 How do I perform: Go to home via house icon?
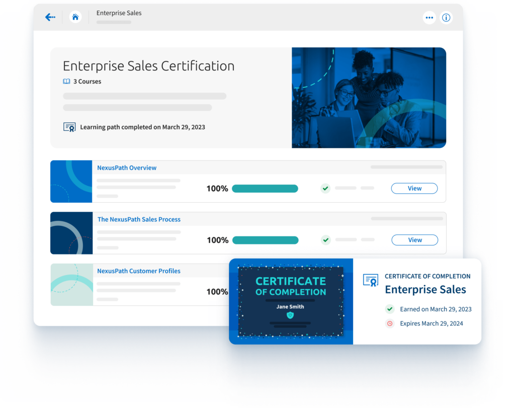[x=75, y=17]
